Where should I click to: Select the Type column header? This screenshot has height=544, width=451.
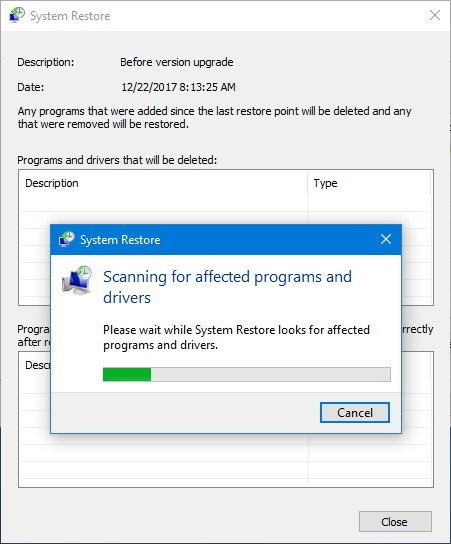click(x=325, y=183)
